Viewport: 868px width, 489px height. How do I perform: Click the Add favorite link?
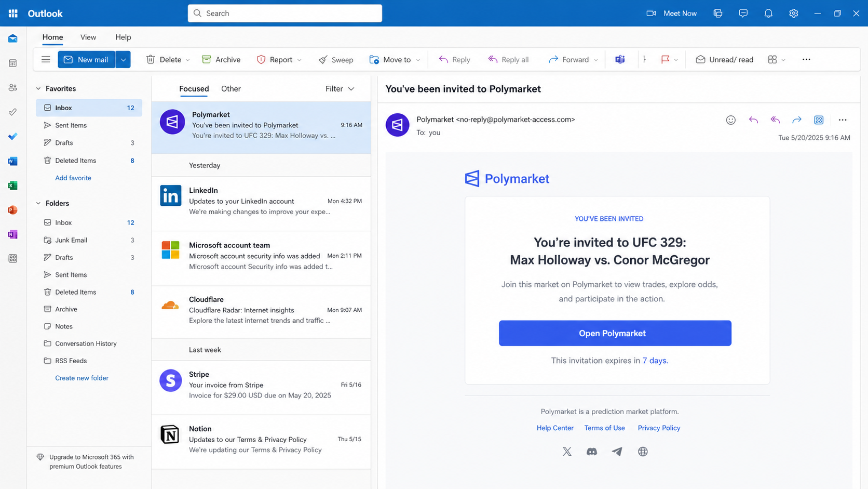pyautogui.click(x=73, y=178)
